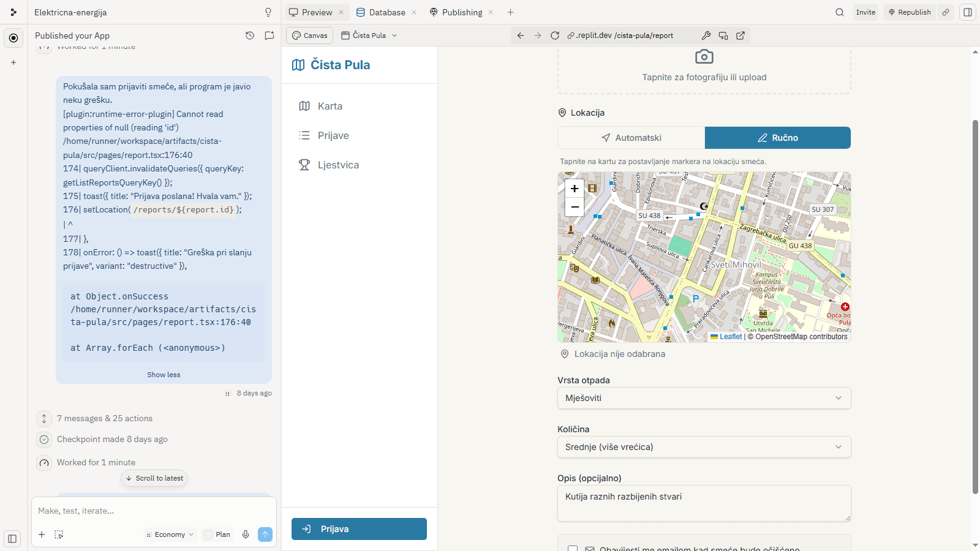
Task: Start a new chat icon
Action: click(269, 36)
